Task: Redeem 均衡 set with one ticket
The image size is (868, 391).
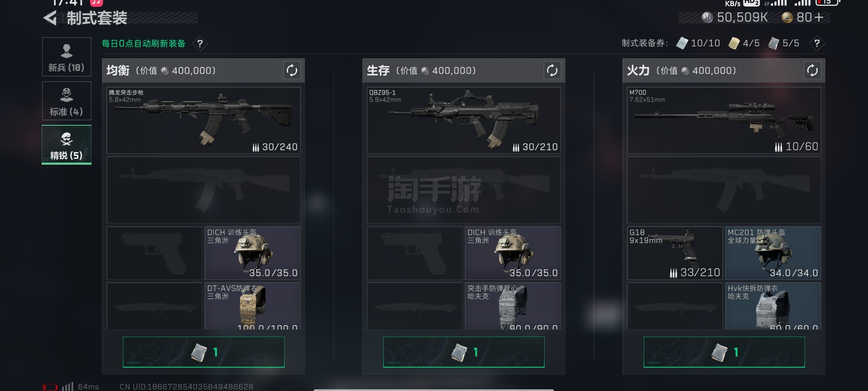Action: [x=204, y=352]
